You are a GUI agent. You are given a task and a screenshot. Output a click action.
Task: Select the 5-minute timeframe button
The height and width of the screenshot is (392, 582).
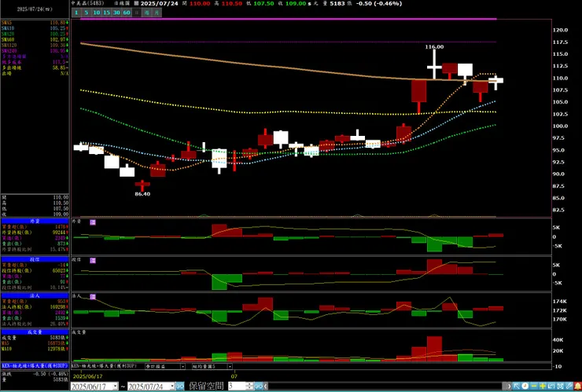(x=86, y=13)
